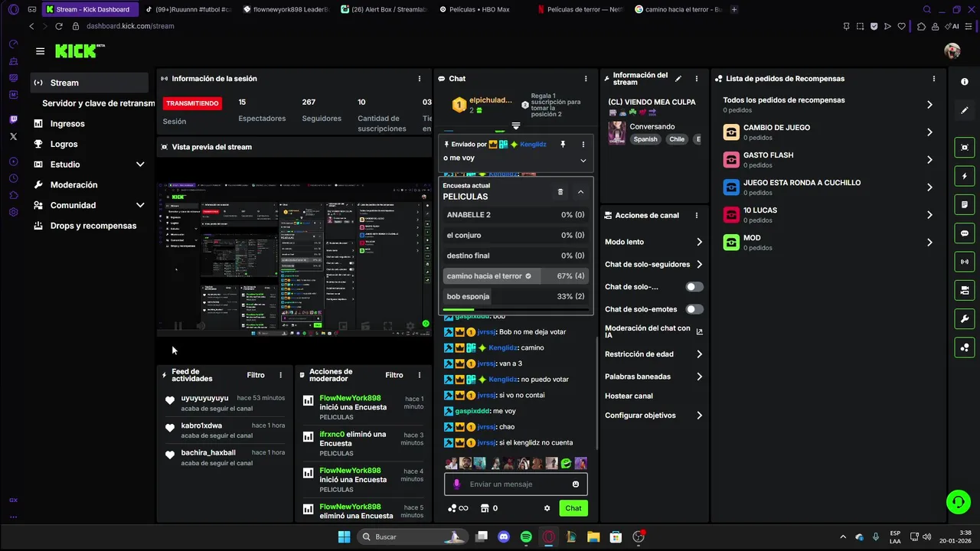Open Acciones de canal three-dot menu
This screenshot has height=551, width=980.
click(696, 216)
